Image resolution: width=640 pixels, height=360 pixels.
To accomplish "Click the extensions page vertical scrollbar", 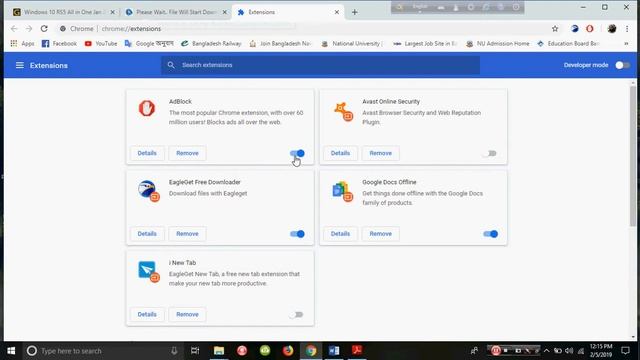I will [x=633, y=155].
